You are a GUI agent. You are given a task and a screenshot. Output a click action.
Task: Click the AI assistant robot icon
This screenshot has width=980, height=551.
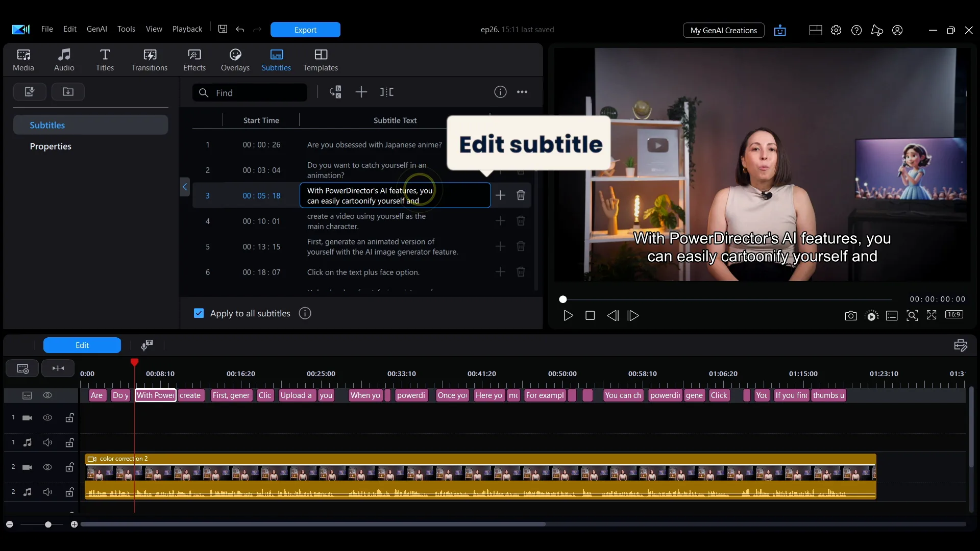tap(780, 31)
